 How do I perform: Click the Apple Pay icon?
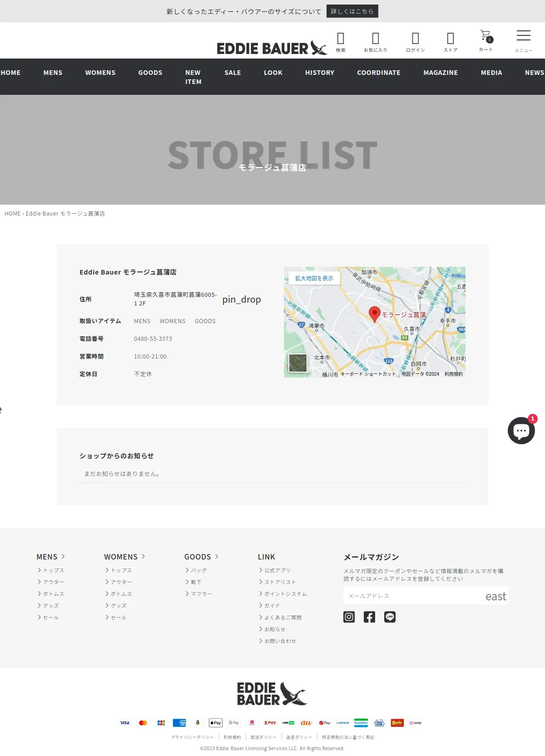[216, 723]
